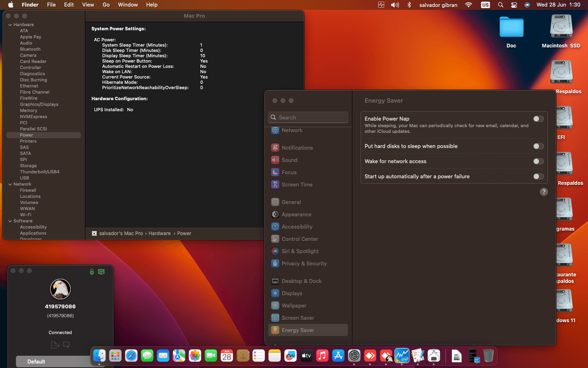Select General in System Settings sidebar
This screenshot has width=588, height=368.
point(308,202)
